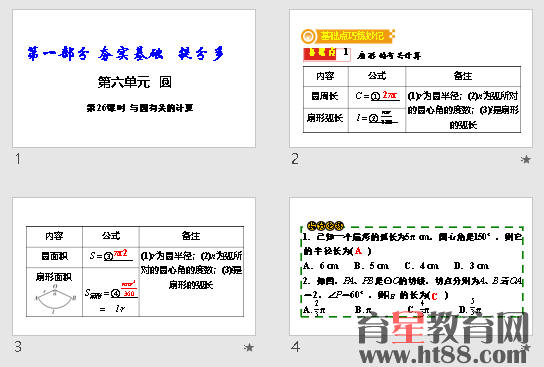
Task: Select the slide 4 thumbnail with dashed green box
Action: click(411, 266)
